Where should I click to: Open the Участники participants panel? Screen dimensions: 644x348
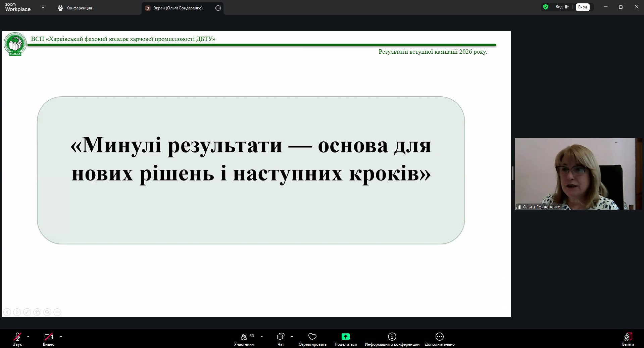click(x=244, y=339)
